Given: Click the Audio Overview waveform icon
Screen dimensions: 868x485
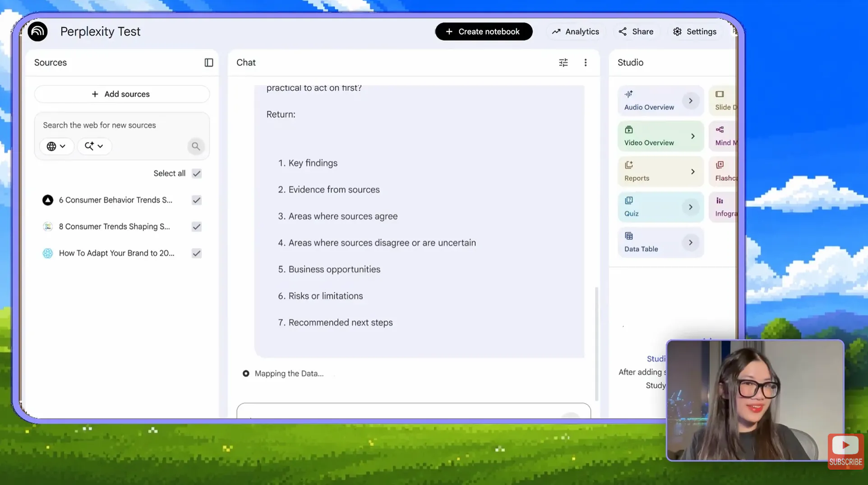Looking at the screenshot, I should [628, 94].
